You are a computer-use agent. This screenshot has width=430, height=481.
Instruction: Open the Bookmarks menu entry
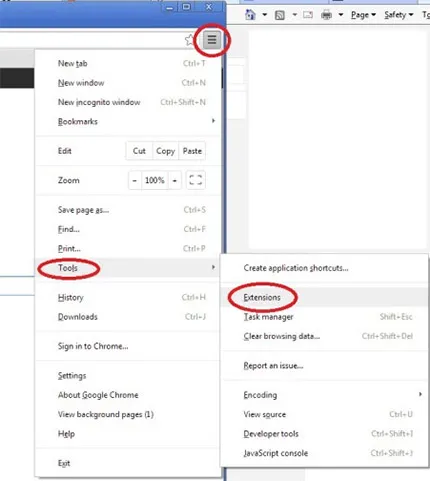point(128,121)
